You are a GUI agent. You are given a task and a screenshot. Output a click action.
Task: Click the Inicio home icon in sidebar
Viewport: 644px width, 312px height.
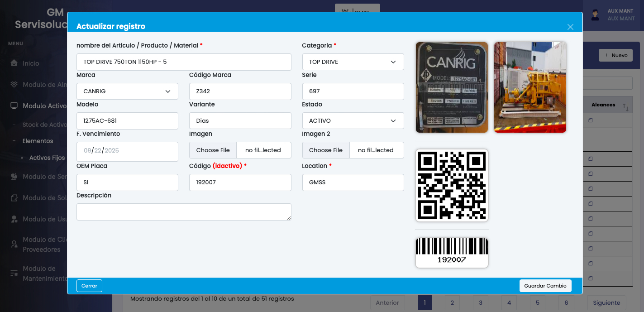pyautogui.click(x=14, y=63)
